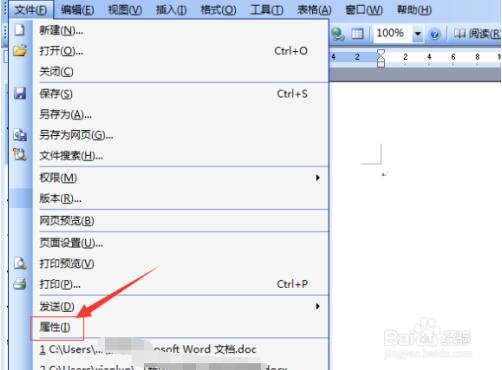Screen dimensions: 502x370
Task: Select 页面设置(U)... menu entry
Action: [180, 243]
